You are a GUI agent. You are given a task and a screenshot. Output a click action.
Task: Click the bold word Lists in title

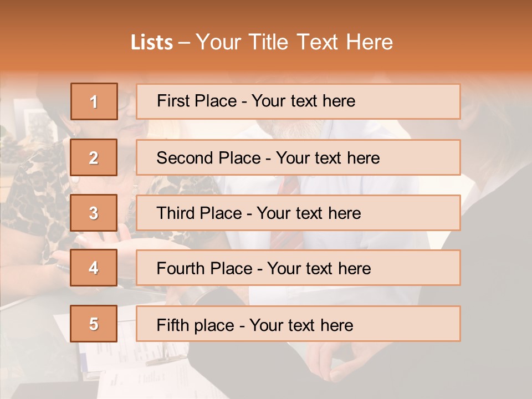coord(152,42)
